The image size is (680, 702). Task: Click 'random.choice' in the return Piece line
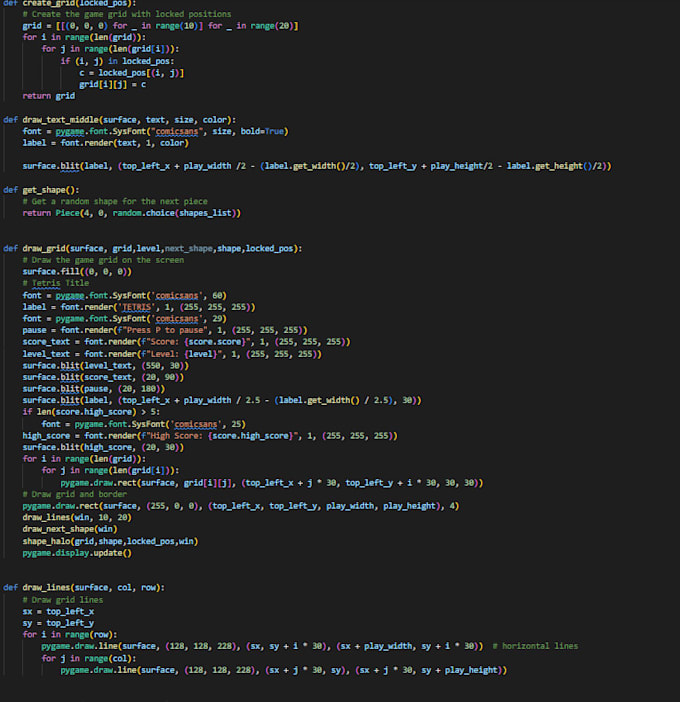click(x=143, y=213)
